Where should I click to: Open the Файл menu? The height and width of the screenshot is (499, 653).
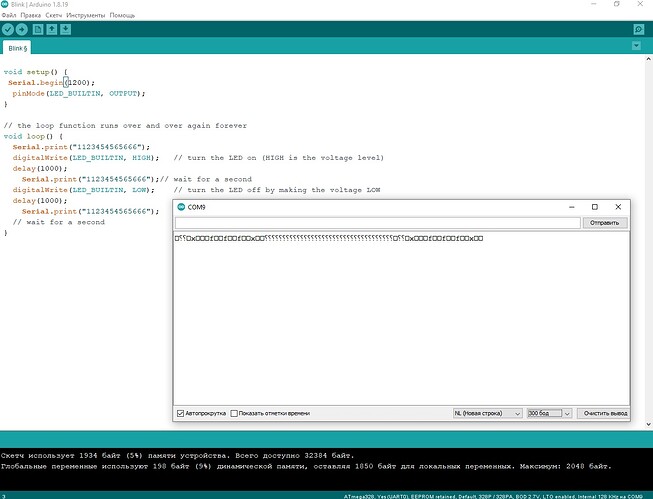[x=9, y=15]
